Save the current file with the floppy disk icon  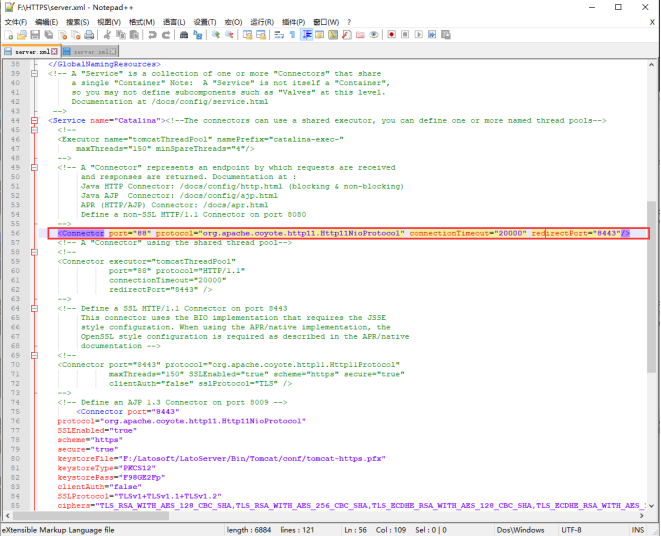35,35
